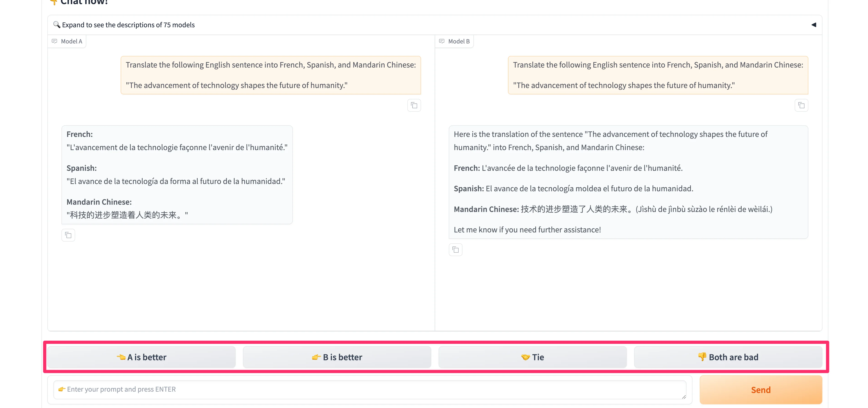Copy Model B's user prompt message

tap(801, 106)
